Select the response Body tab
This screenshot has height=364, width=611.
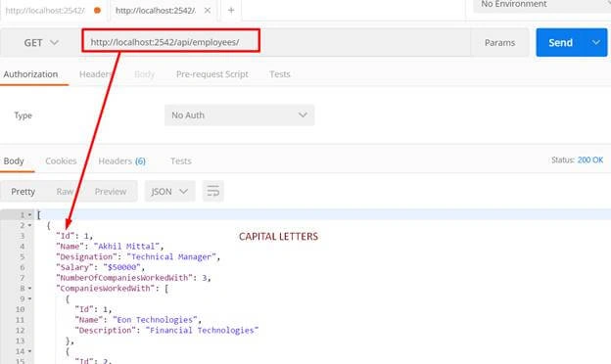coord(14,160)
